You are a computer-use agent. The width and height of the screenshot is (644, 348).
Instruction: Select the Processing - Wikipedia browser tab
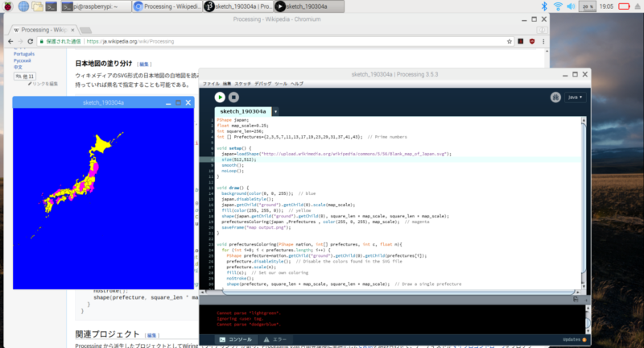click(43, 30)
